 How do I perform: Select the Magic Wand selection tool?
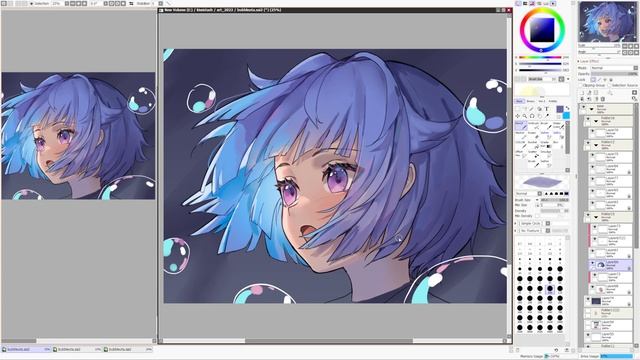(x=531, y=109)
